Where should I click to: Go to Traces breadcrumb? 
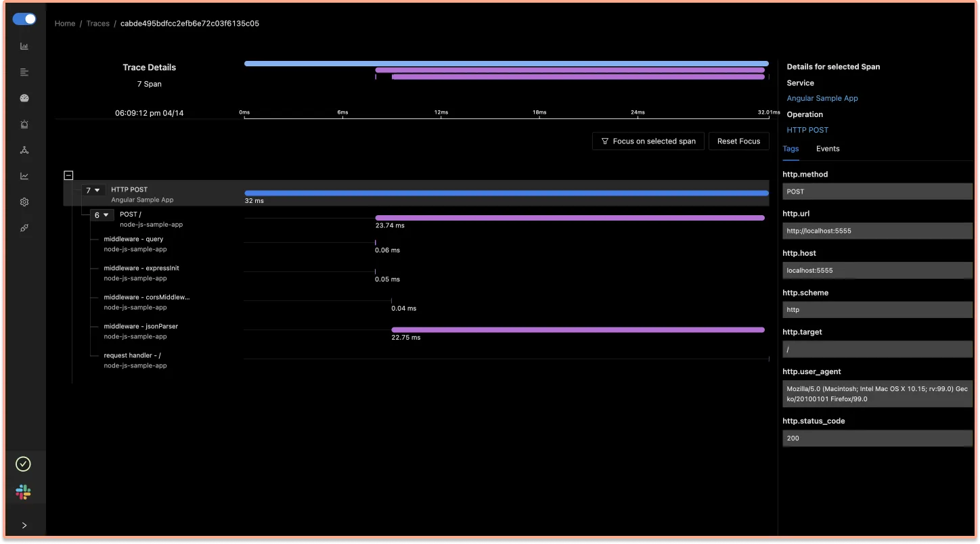(98, 23)
